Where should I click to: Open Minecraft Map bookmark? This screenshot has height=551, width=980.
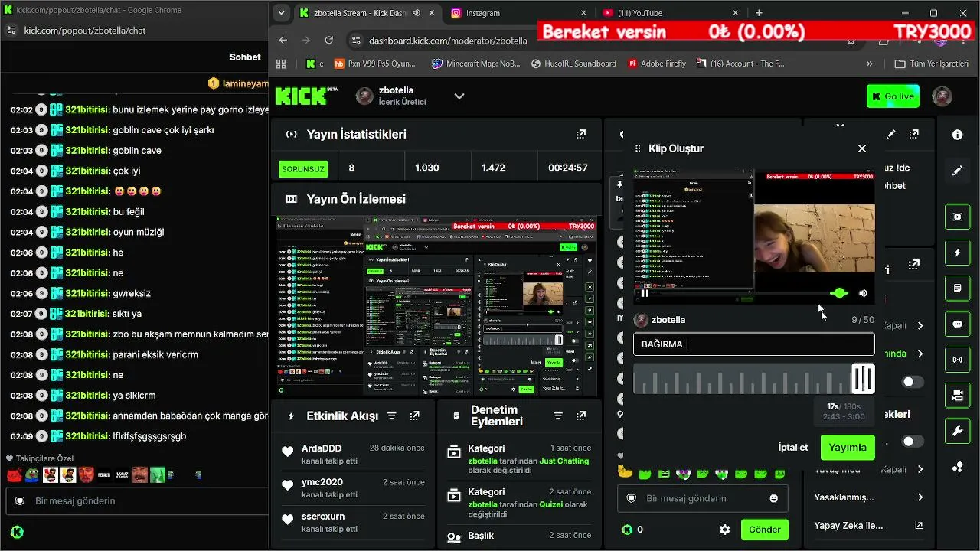pyautogui.click(x=475, y=64)
